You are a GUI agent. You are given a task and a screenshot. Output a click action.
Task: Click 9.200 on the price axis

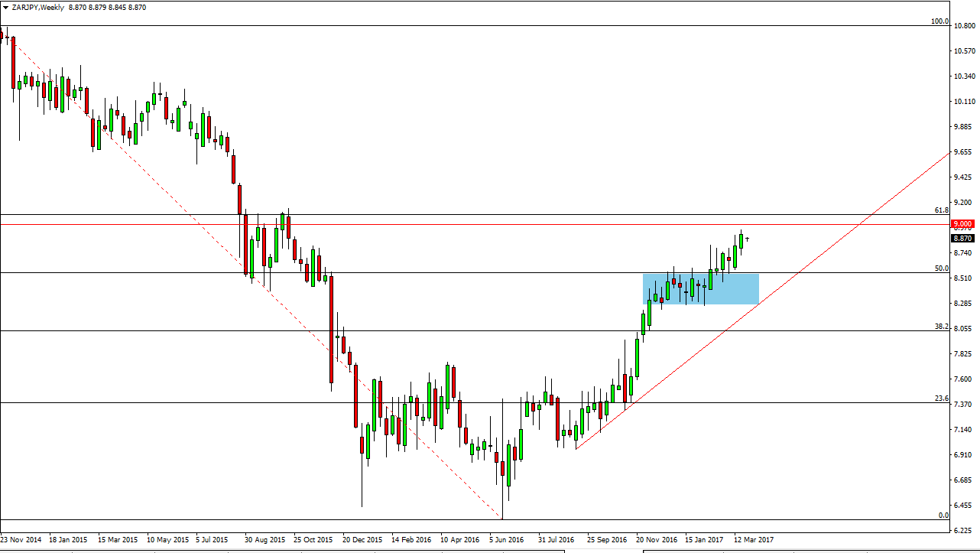(964, 203)
